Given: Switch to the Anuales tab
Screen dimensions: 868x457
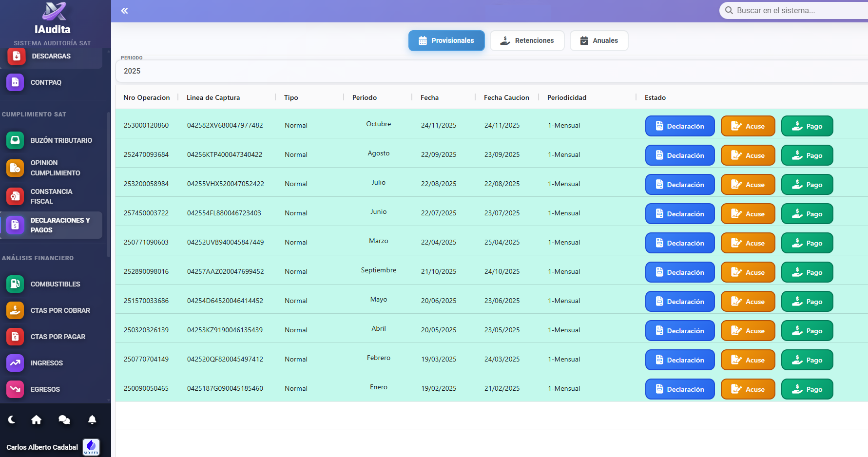Looking at the screenshot, I should click(x=599, y=40).
